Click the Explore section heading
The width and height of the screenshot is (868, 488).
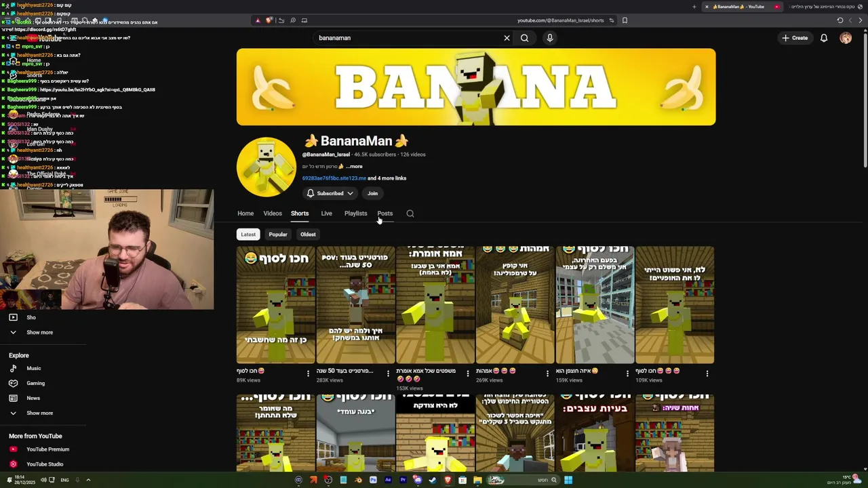coord(19,355)
